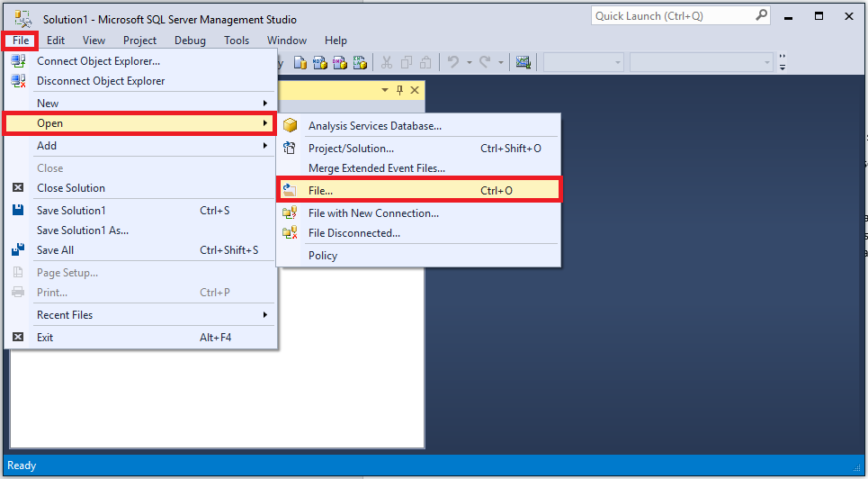Click the File Disconnected icon

tap(290, 233)
